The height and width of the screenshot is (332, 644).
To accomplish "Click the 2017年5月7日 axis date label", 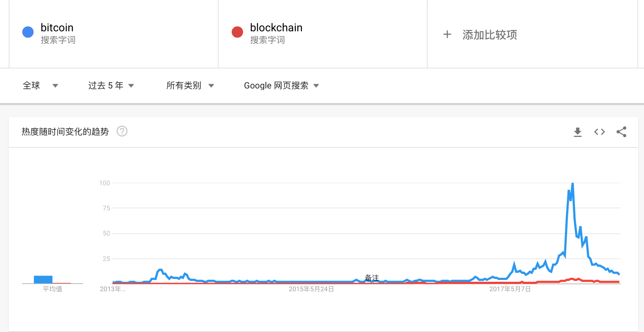I will (x=510, y=289).
